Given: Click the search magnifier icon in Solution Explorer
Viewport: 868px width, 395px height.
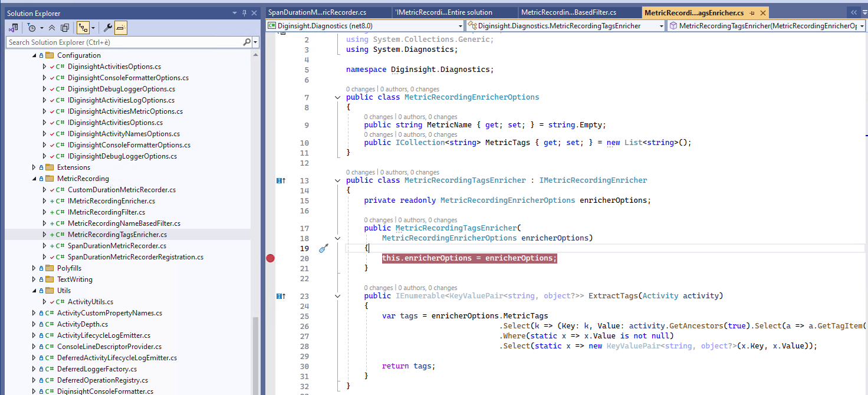Looking at the screenshot, I should coord(247,42).
